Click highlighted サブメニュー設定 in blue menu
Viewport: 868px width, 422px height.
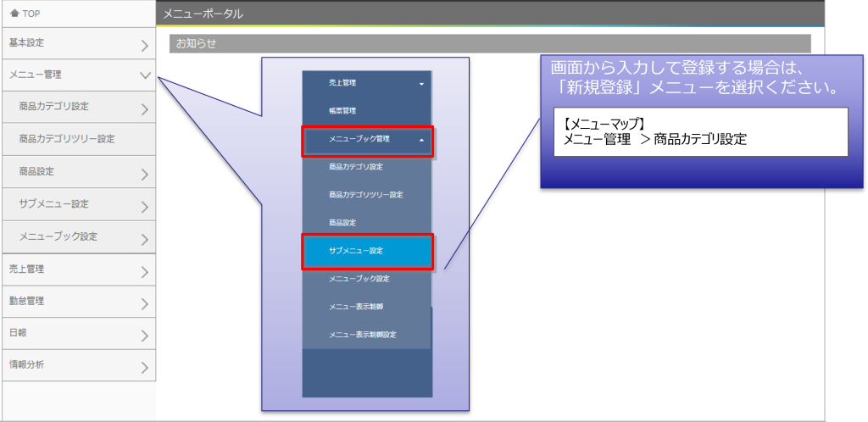coord(367,251)
